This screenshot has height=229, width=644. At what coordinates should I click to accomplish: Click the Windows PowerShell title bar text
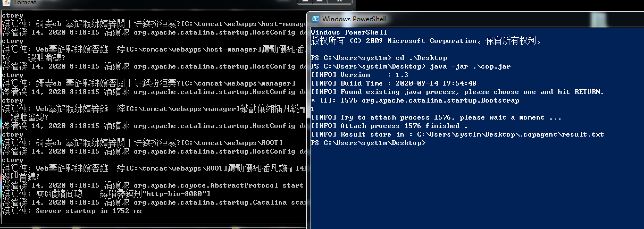354,19
